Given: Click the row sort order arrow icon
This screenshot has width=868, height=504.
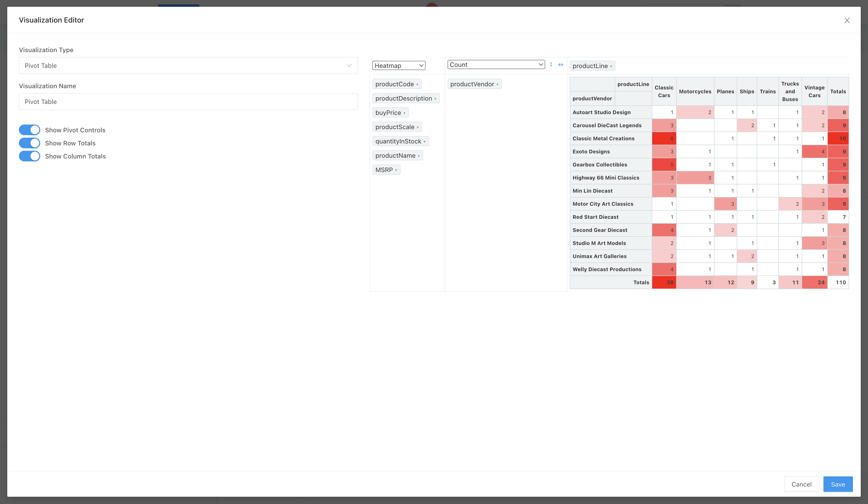Looking at the screenshot, I should coord(551,64).
